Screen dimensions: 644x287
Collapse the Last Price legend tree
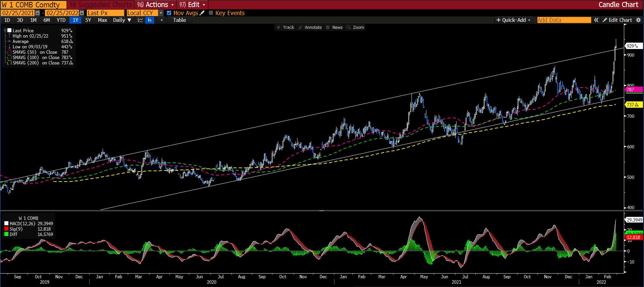click(x=5, y=31)
